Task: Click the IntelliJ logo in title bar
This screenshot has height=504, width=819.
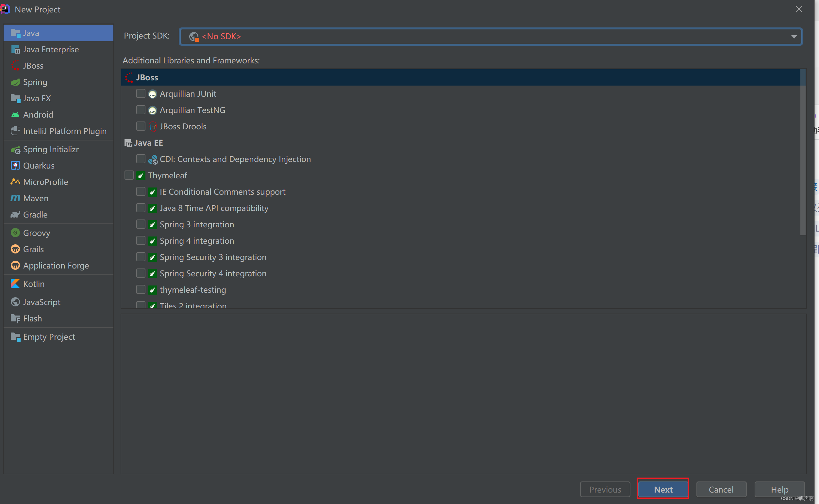Action: [x=5, y=9]
